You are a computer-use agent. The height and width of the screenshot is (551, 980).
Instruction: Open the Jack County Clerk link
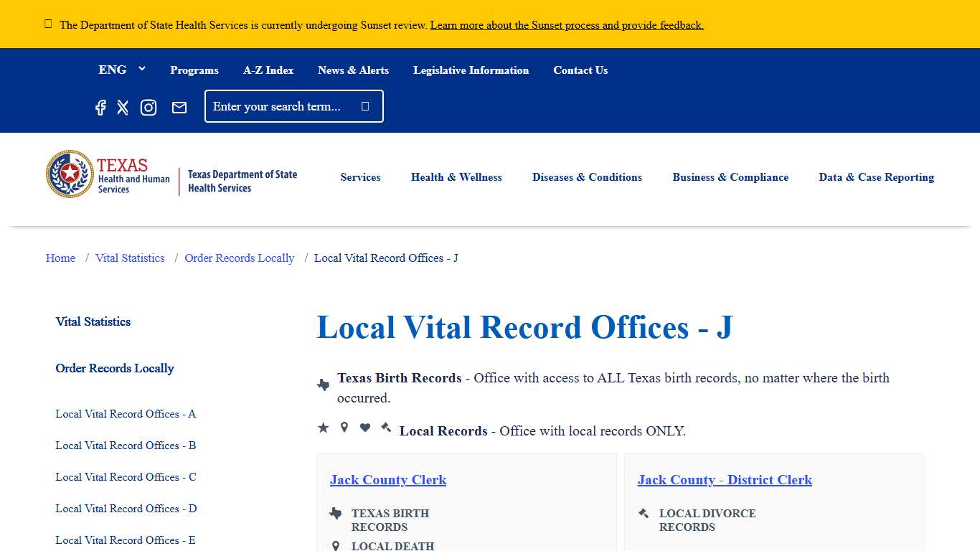[388, 480]
